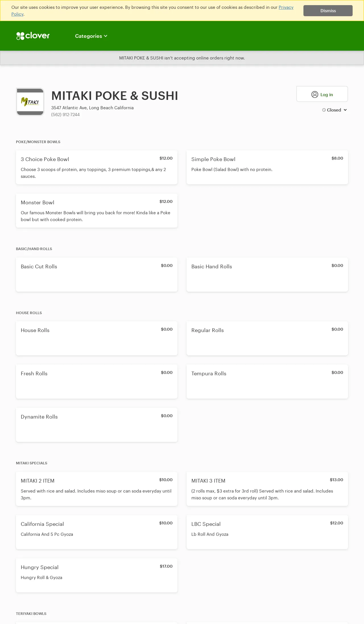Click the Mitaki restaurant logo thumbnail
The width and height of the screenshot is (364, 624).
coord(30,102)
